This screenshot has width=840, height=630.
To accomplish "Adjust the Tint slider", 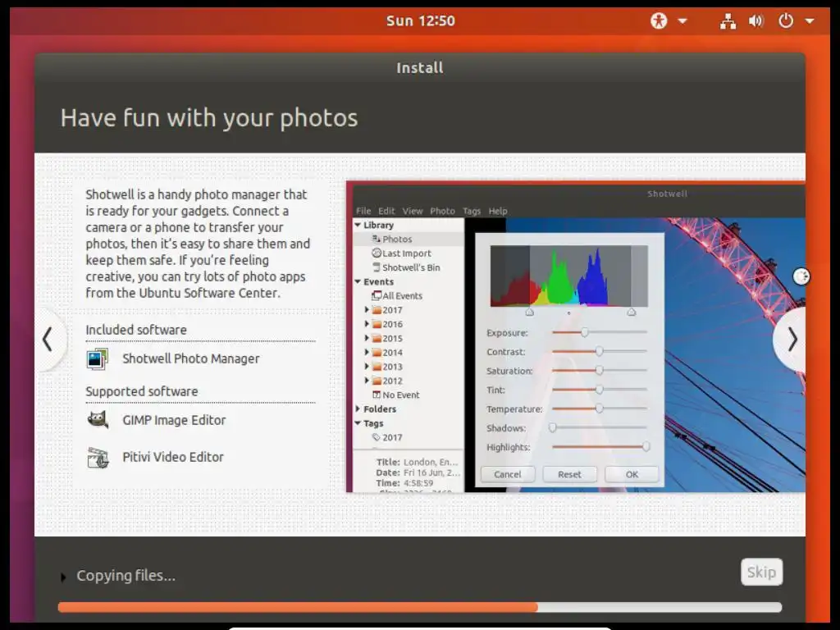I will click(600, 390).
